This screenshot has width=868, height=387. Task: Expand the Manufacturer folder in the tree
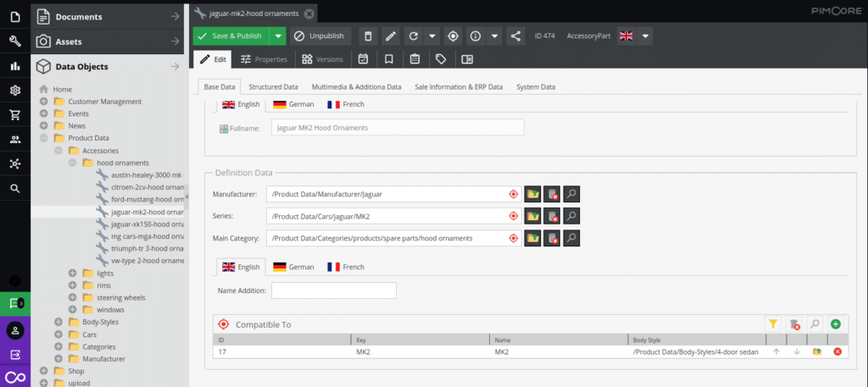point(58,358)
